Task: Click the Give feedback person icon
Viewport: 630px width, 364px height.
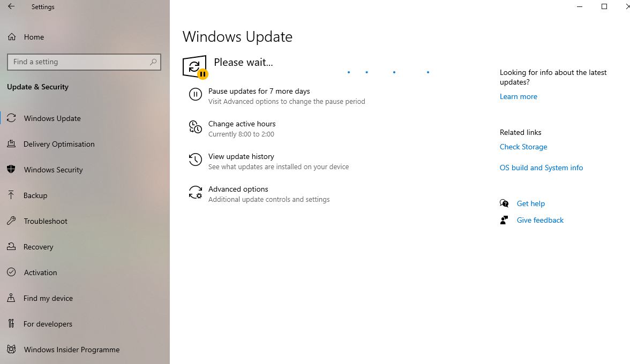Action: tap(504, 220)
